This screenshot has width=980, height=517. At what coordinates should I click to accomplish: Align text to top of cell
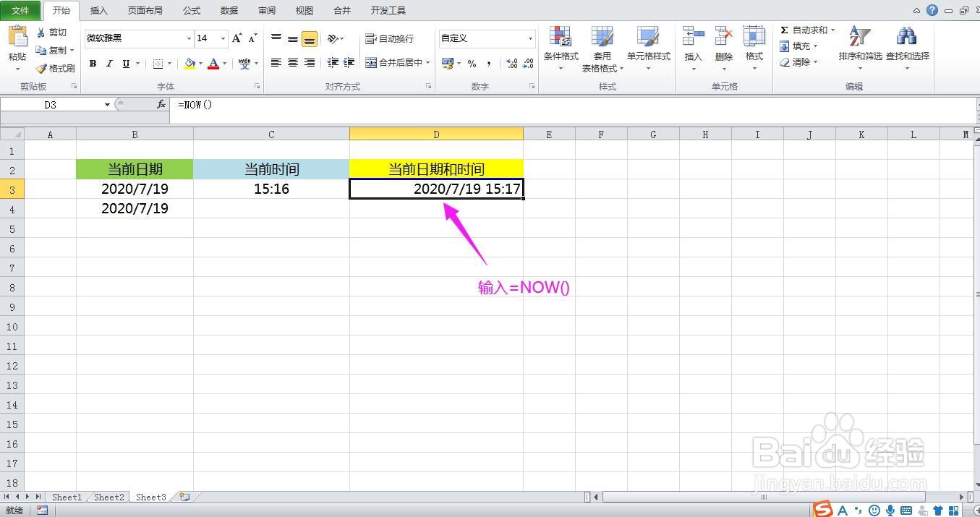[276, 38]
